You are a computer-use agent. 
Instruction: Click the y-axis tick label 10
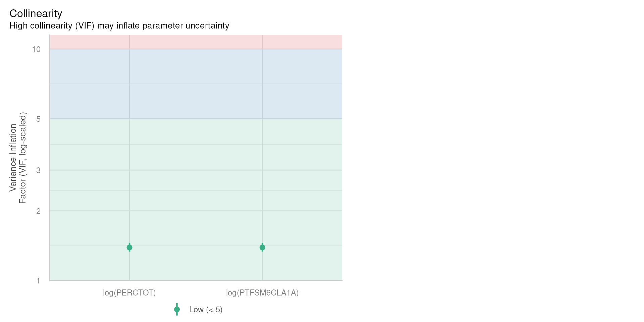click(x=36, y=49)
